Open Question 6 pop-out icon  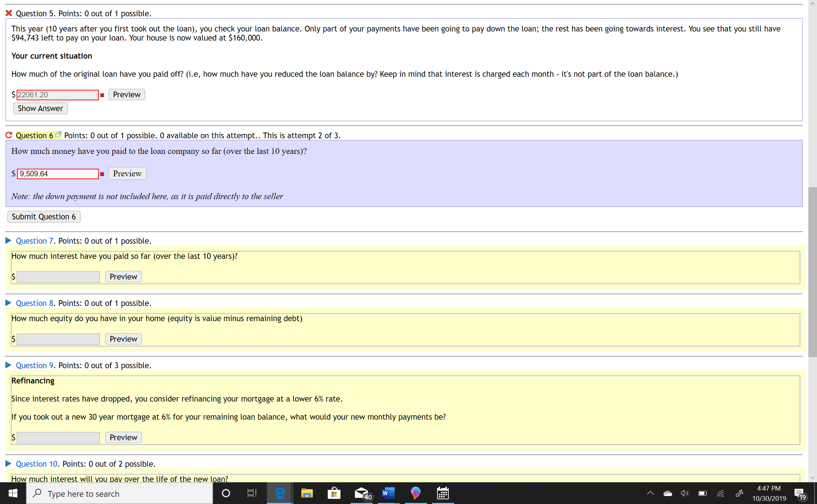coord(58,135)
